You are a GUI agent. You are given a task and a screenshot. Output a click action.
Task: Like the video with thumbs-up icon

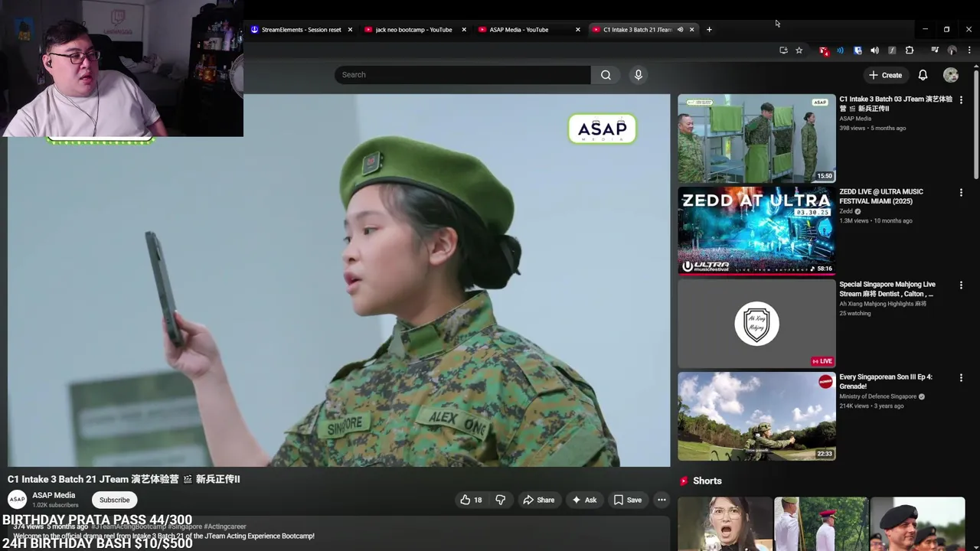(x=470, y=500)
